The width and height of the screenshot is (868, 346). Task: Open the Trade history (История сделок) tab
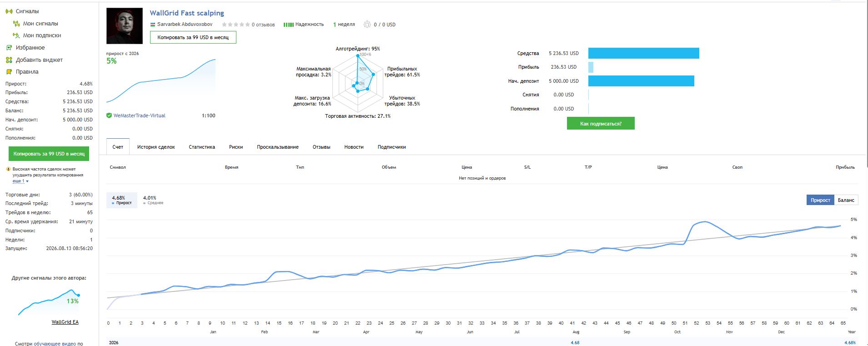pos(156,147)
